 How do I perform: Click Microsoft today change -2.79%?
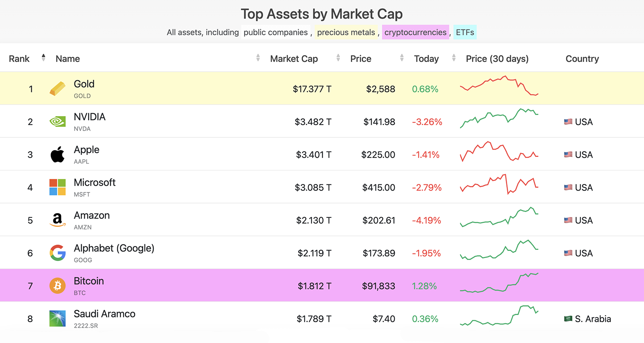427,187
